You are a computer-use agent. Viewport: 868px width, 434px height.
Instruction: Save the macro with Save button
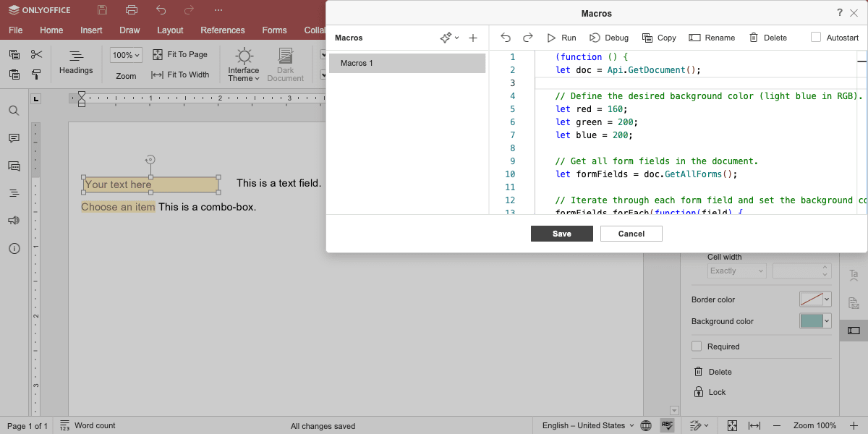point(562,234)
